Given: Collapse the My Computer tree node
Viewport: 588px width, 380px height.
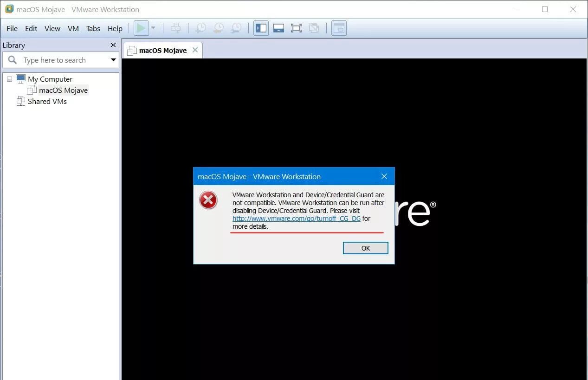Looking at the screenshot, I should point(9,79).
